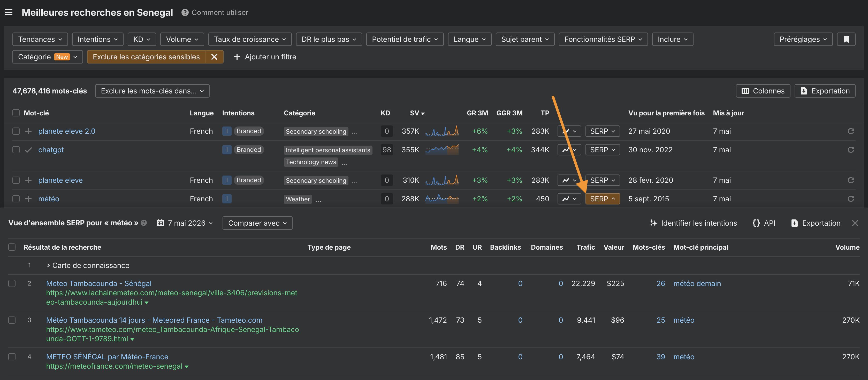Open 'Potentiel de trafic' filter dropdown

(x=405, y=39)
